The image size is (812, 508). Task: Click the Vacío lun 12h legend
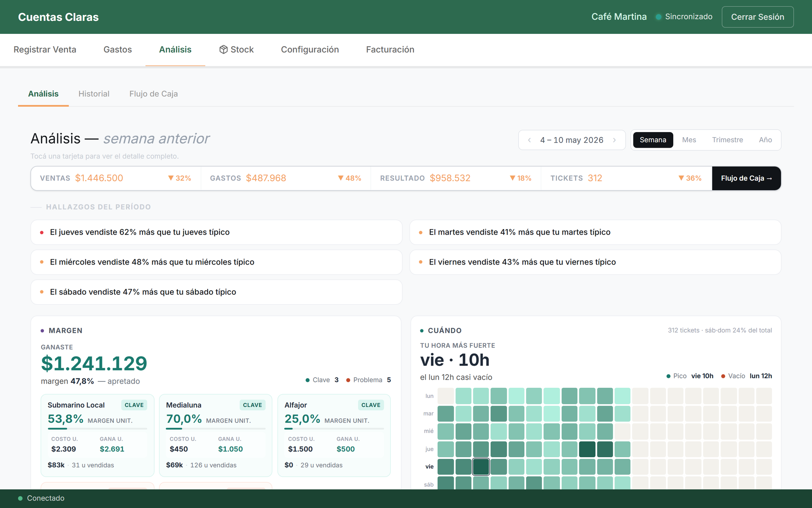746,376
